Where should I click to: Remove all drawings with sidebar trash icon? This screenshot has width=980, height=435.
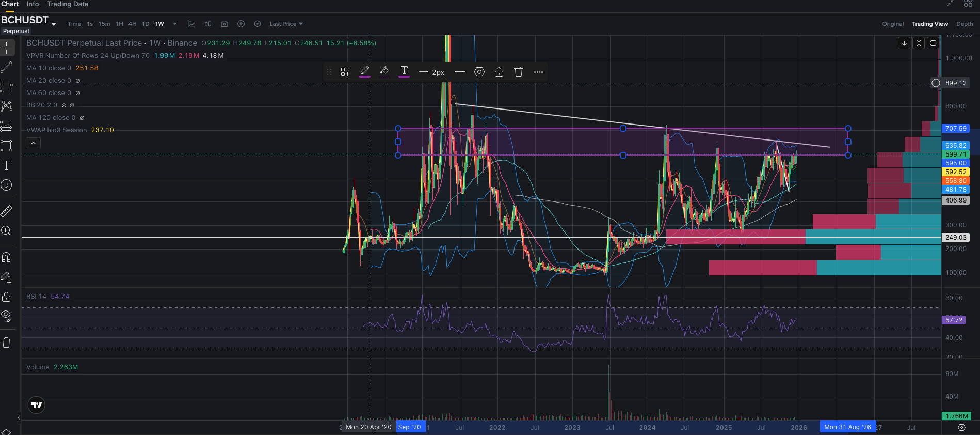(x=7, y=343)
